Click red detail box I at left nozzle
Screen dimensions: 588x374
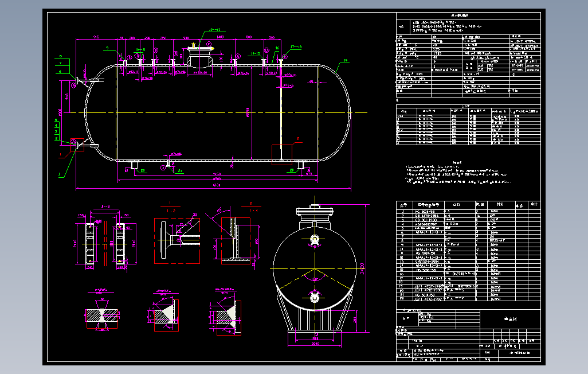click(x=77, y=145)
